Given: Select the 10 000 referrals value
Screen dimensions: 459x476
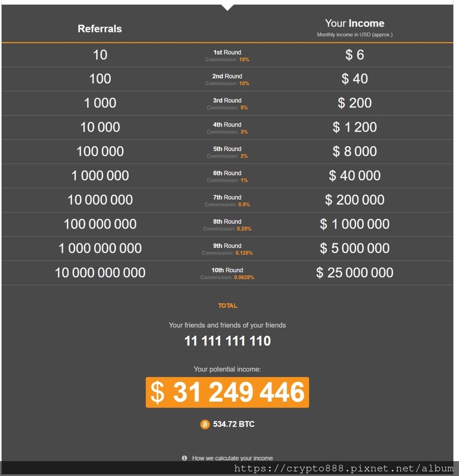Looking at the screenshot, I should point(100,127).
